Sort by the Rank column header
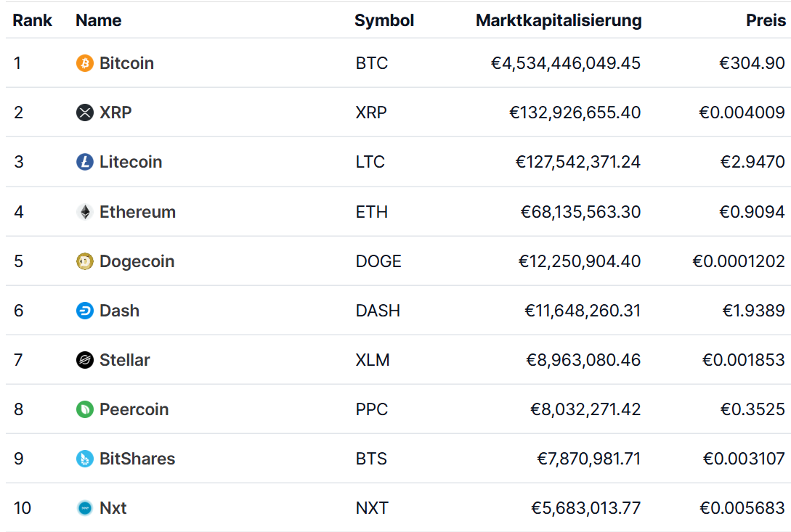The height and width of the screenshot is (532, 791). pyautogui.click(x=32, y=20)
